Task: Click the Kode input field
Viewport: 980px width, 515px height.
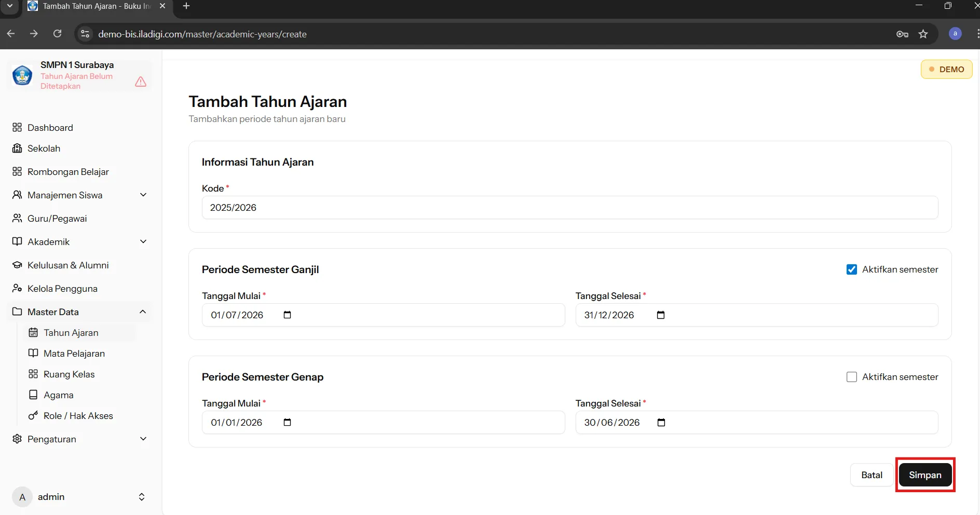Action: pyautogui.click(x=569, y=207)
